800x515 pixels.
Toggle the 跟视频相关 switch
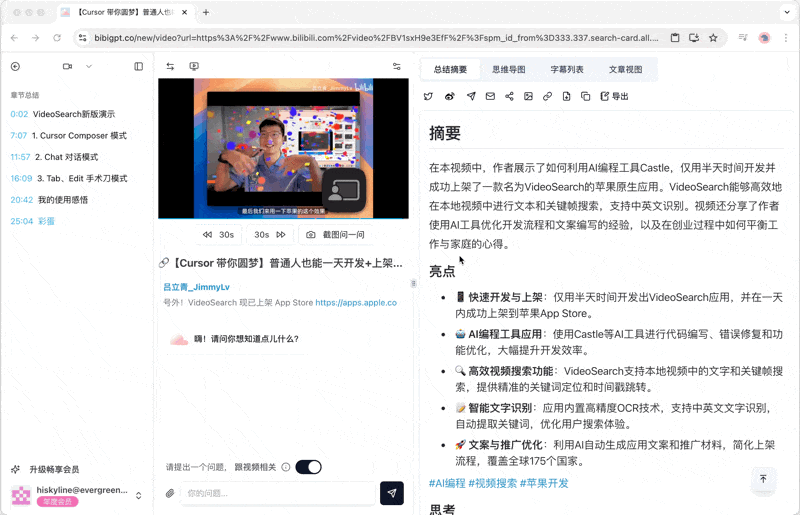click(308, 467)
